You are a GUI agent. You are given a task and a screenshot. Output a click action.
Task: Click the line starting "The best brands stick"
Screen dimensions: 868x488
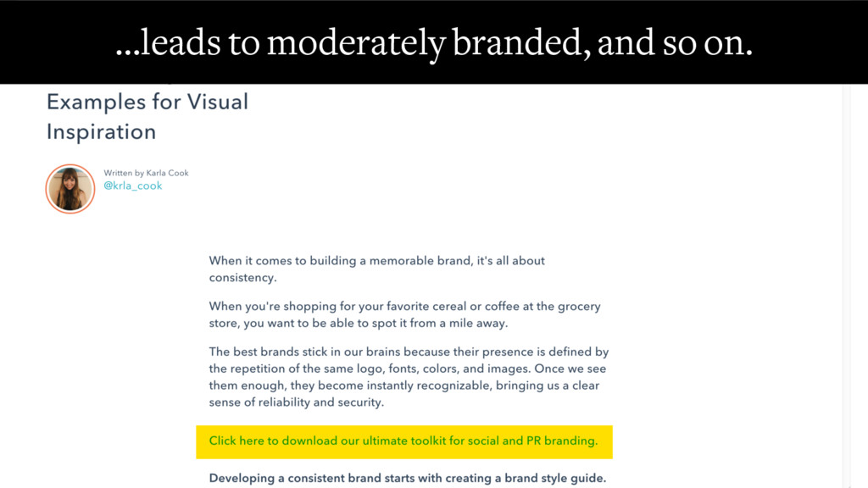[x=409, y=352]
